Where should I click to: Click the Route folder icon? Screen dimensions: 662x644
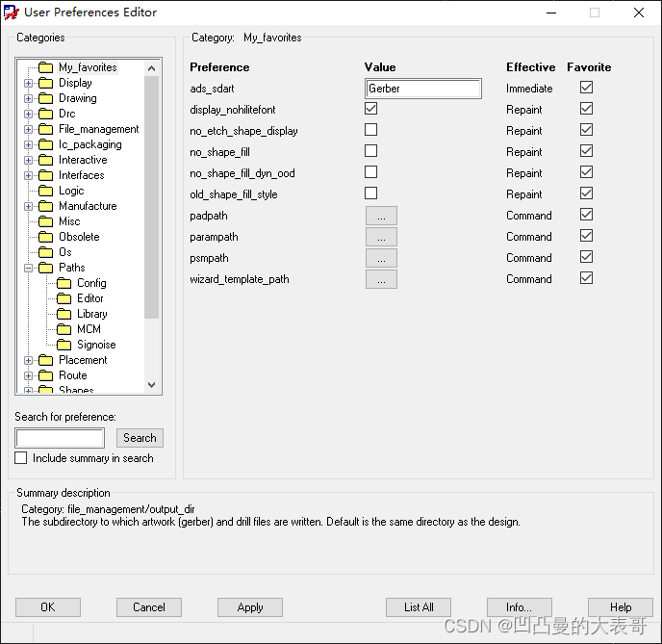point(45,375)
